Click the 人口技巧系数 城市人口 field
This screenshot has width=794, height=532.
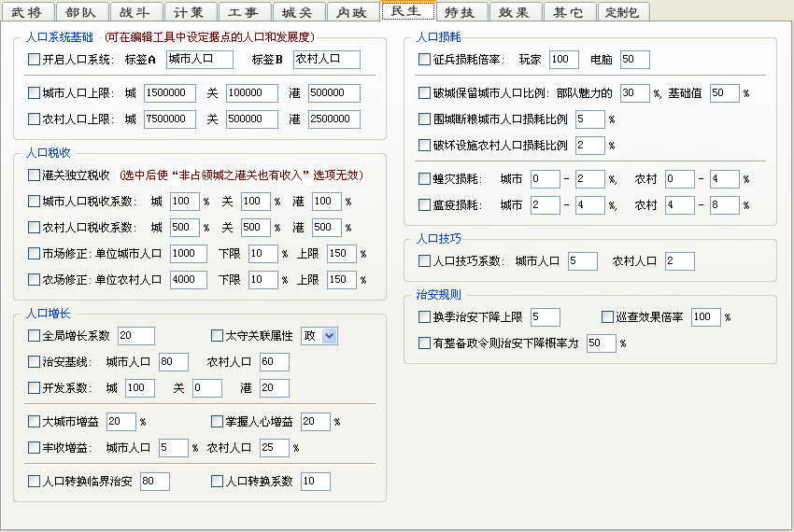(583, 260)
